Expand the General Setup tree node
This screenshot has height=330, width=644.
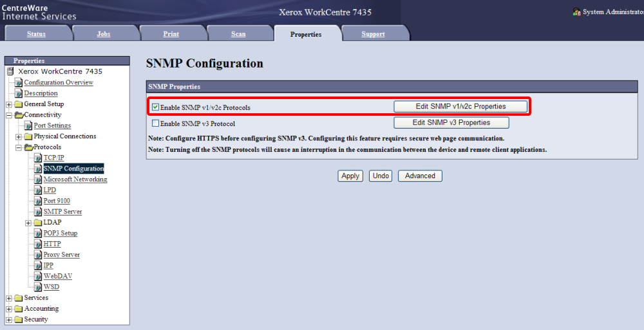click(x=8, y=104)
